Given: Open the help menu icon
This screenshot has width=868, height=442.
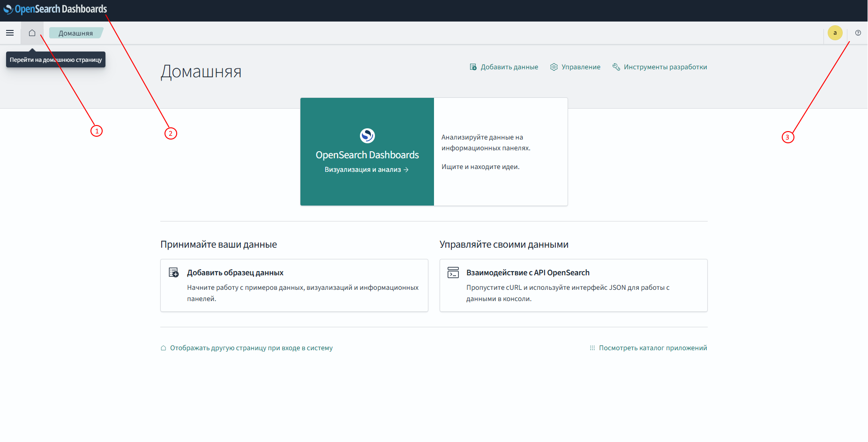Looking at the screenshot, I should [858, 33].
